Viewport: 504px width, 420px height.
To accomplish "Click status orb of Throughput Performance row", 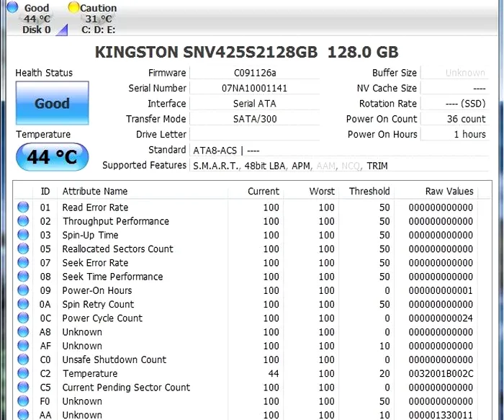I will click(x=23, y=221).
